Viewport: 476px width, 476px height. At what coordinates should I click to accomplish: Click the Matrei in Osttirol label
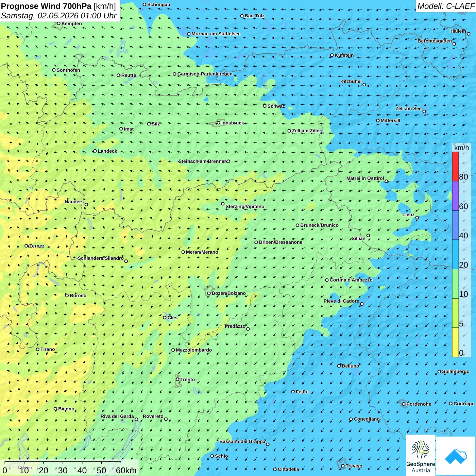click(365, 178)
